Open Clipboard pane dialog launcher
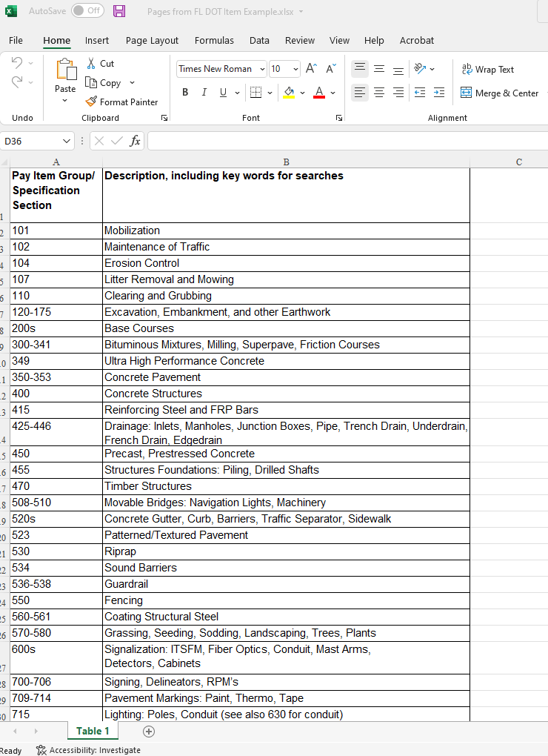 coord(164,118)
